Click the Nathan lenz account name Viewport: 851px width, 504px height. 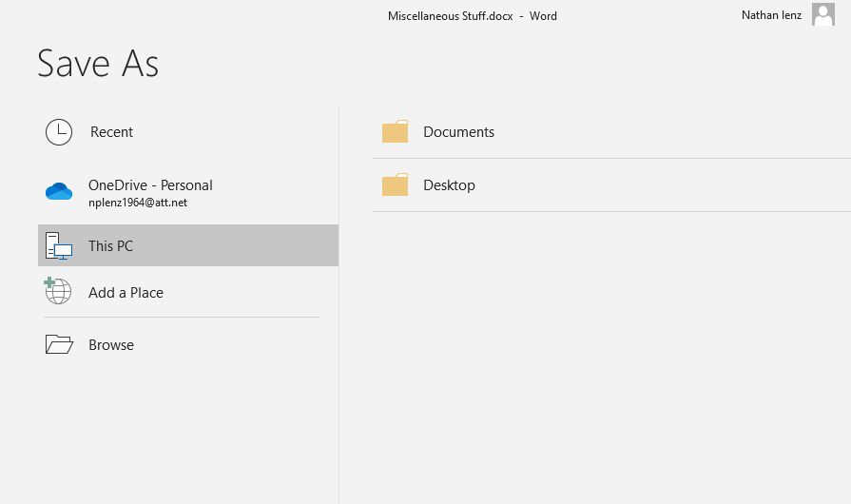point(771,15)
